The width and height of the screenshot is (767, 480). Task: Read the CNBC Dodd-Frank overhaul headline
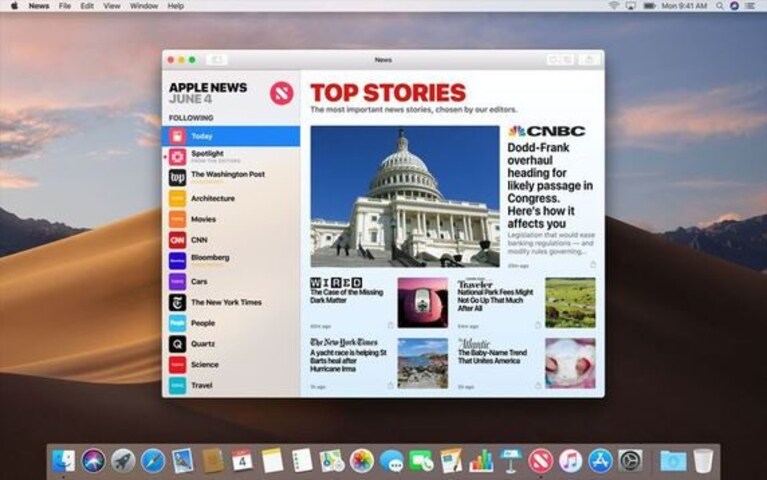(x=550, y=186)
